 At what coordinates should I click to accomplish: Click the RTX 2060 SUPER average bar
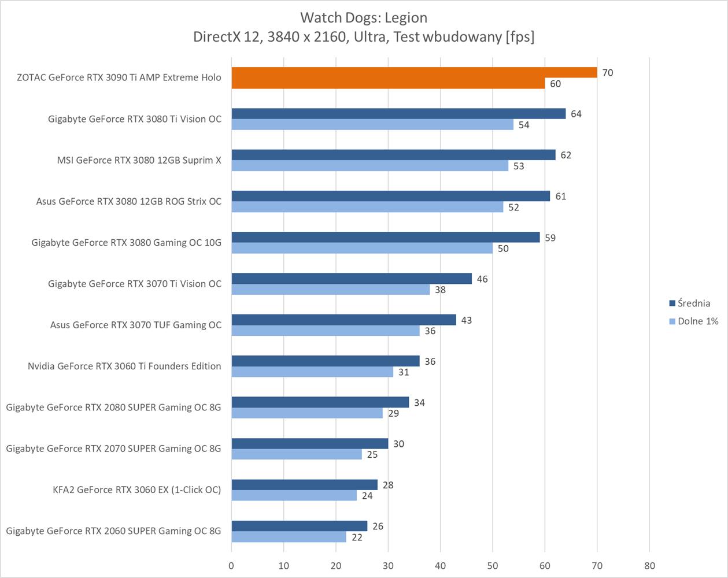299,526
